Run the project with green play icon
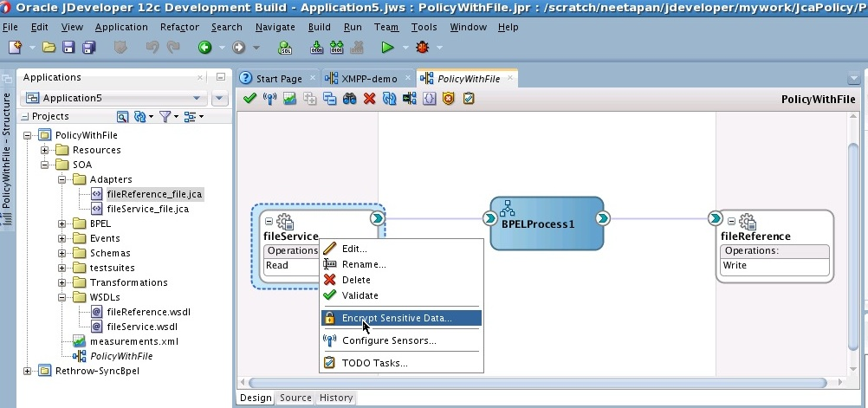Image resolution: width=868 pixels, height=408 pixels. (x=387, y=48)
